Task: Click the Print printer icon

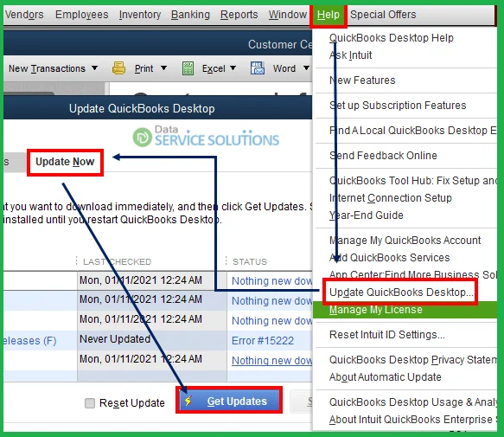Action: point(118,68)
